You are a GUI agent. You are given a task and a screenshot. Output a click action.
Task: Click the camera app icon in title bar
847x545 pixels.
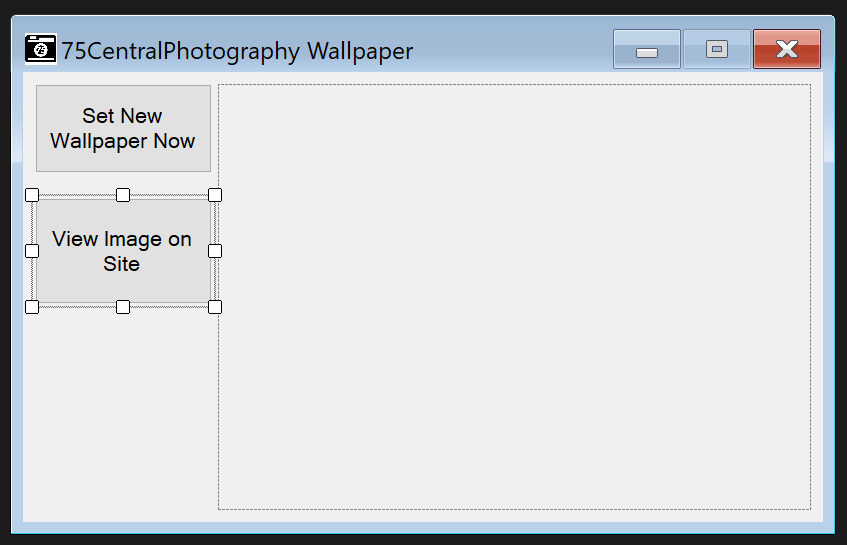click(40, 49)
